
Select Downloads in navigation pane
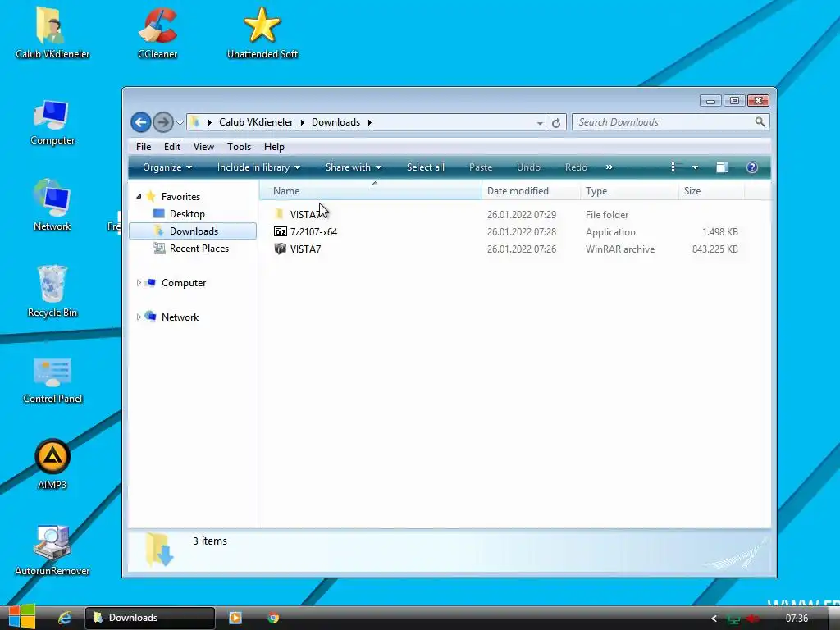point(193,231)
